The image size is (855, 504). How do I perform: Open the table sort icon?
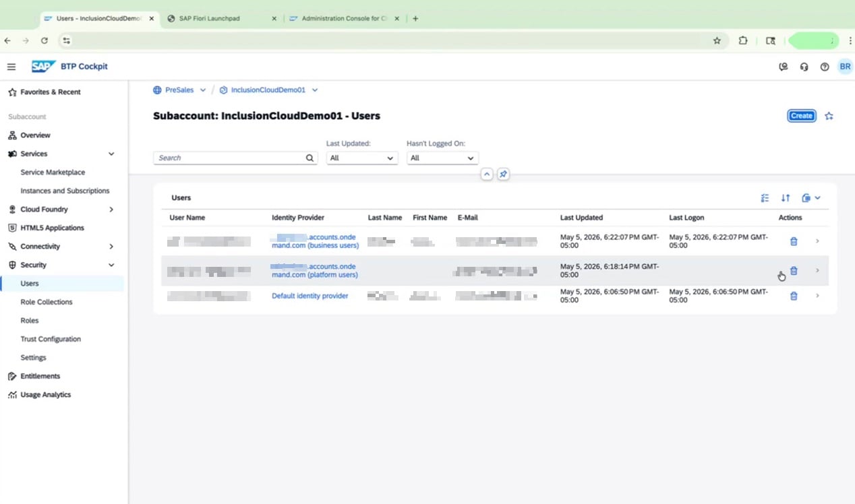786,198
